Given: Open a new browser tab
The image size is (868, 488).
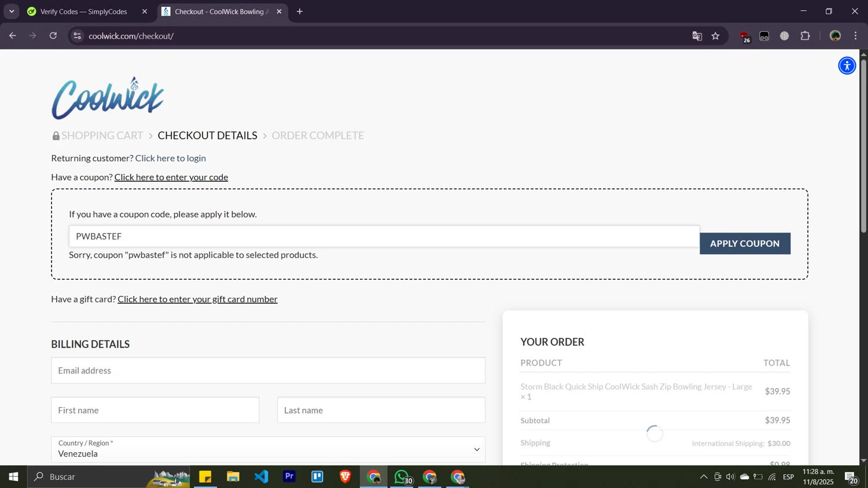Looking at the screenshot, I should point(300,12).
